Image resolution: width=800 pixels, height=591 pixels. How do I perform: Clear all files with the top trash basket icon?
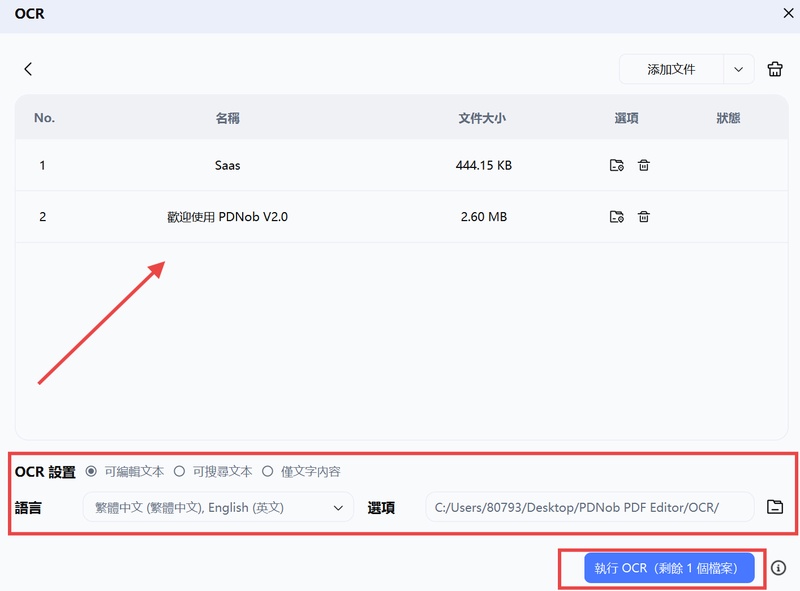(774, 69)
